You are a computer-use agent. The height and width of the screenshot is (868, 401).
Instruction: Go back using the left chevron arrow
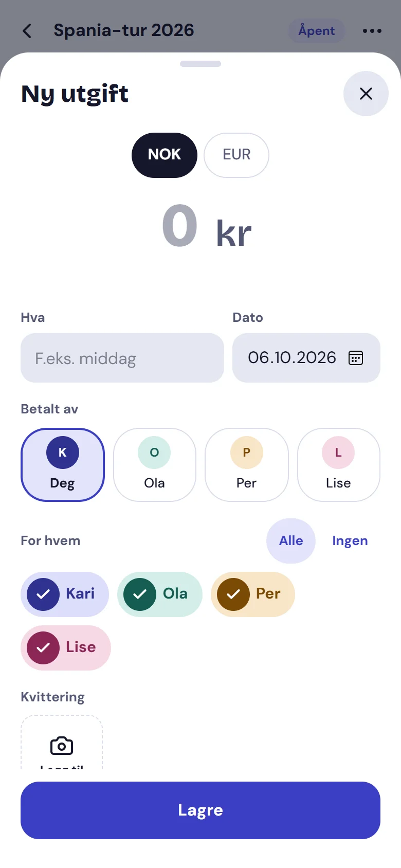27,31
